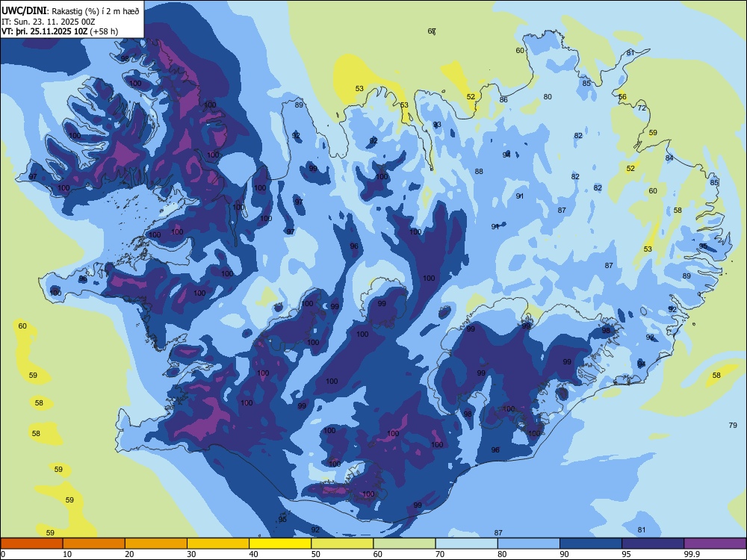Click the '56' humidity value in the northeast

coord(623,96)
